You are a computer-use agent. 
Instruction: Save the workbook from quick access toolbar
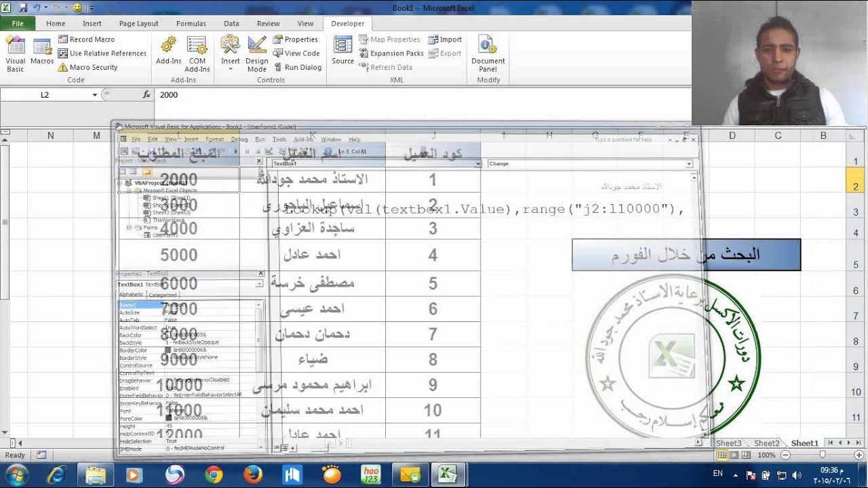pyautogui.click(x=22, y=8)
